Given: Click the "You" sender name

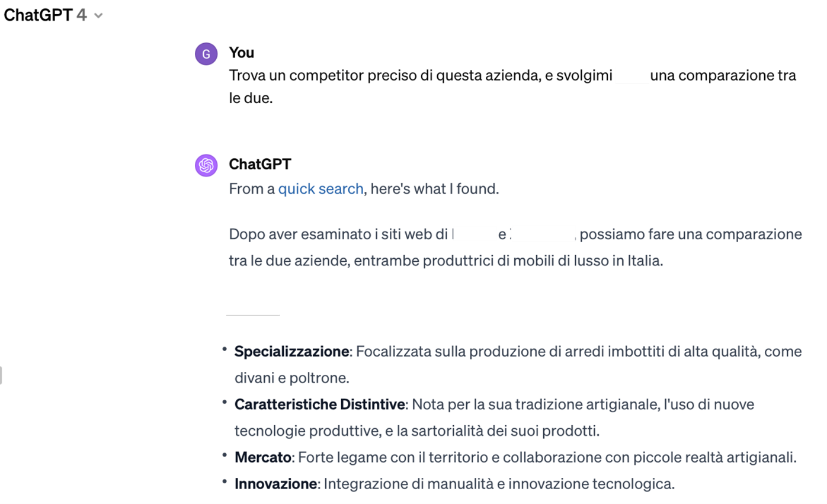Looking at the screenshot, I should 242,53.
